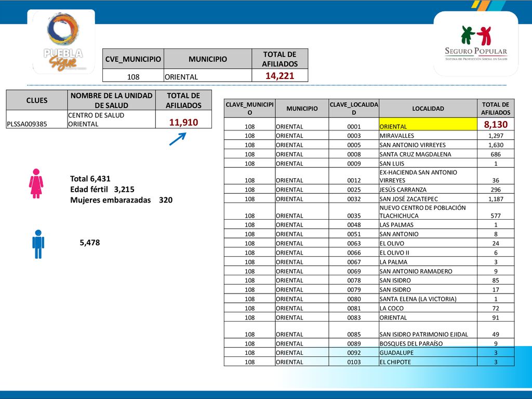
Task: Click the Seguro Popular logo
Action: pos(476,44)
